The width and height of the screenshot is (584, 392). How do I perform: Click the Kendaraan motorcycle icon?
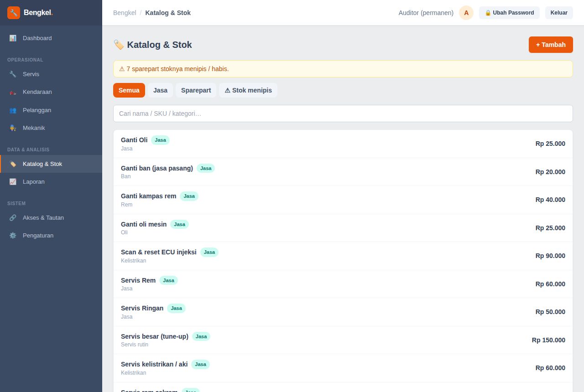pyautogui.click(x=13, y=92)
